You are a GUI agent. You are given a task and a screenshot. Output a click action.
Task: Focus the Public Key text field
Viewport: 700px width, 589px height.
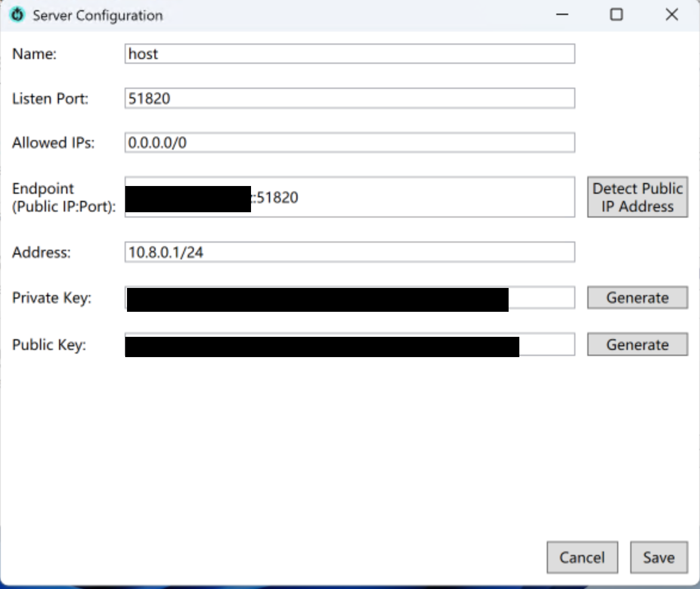click(x=546, y=345)
